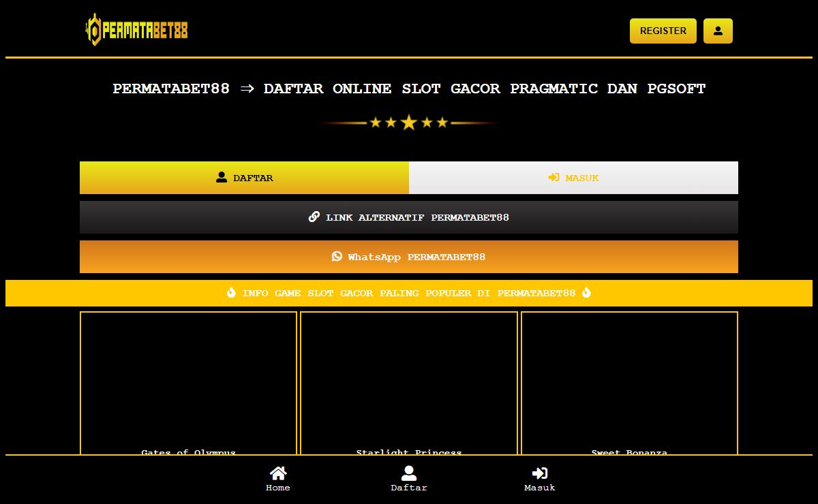
Task: Click the person icon on yellow DAFTAR bar
Action: [222, 177]
